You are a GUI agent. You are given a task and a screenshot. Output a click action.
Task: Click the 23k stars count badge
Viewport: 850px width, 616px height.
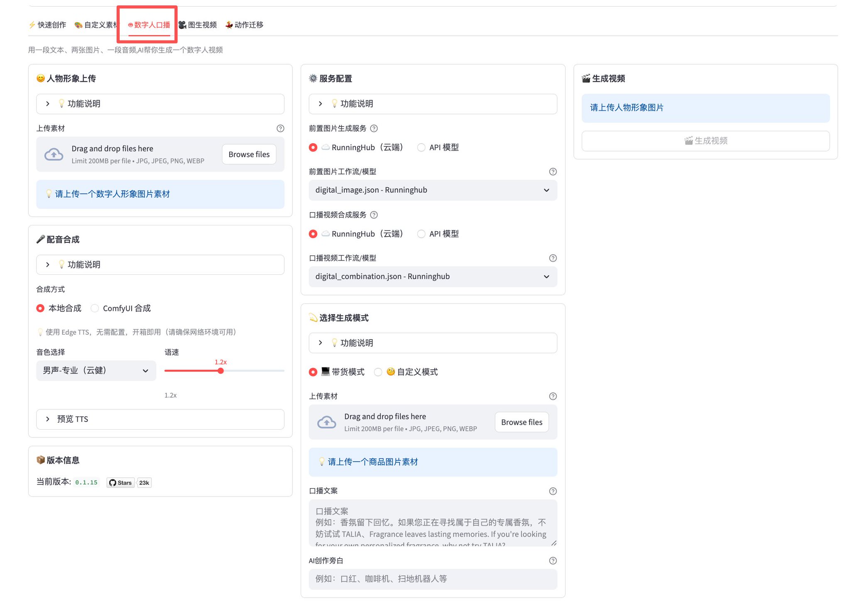point(144,483)
